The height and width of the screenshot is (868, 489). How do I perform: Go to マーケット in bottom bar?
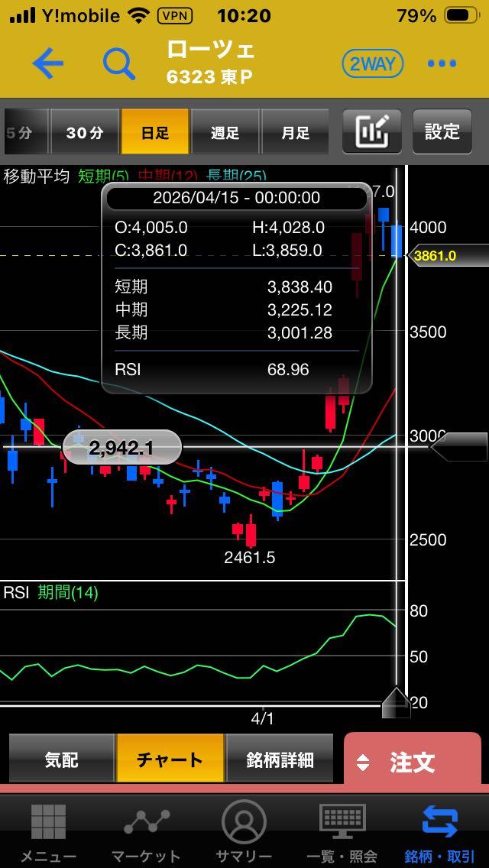point(146,831)
